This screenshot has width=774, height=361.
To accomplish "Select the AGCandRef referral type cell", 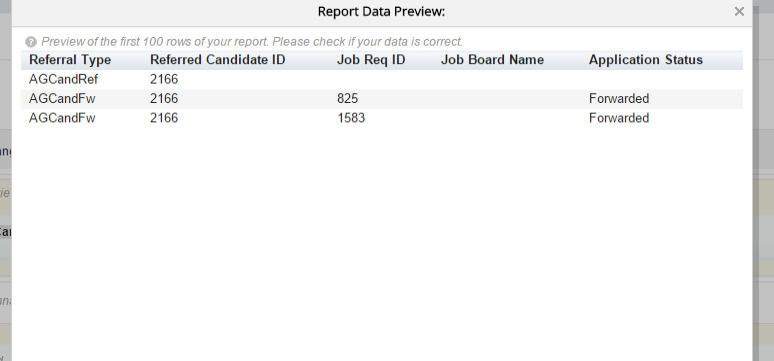I will coord(63,79).
